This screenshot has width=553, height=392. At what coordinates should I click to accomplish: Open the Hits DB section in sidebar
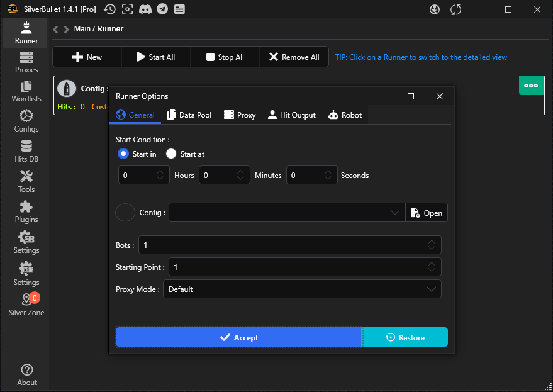[26, 152]
